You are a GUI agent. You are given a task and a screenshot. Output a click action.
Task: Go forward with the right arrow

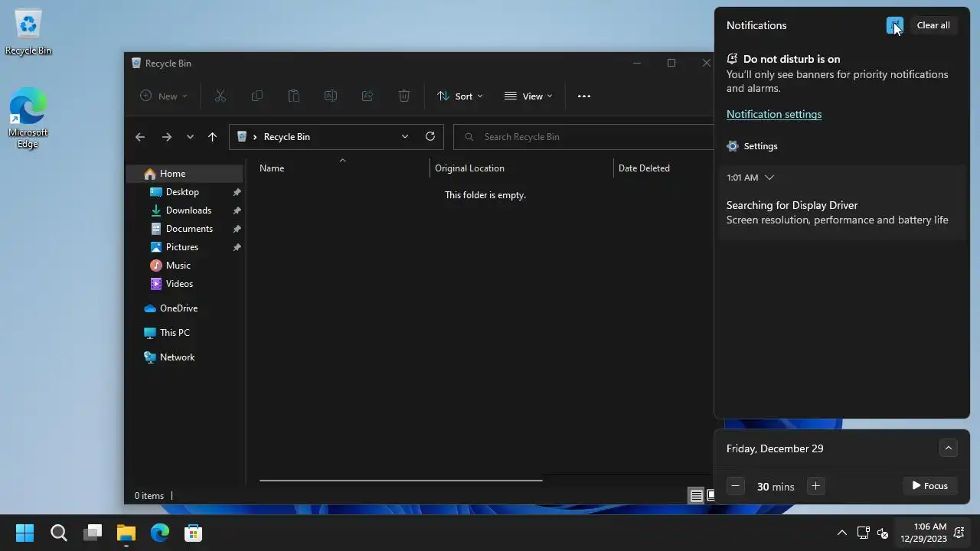[166, 137]
